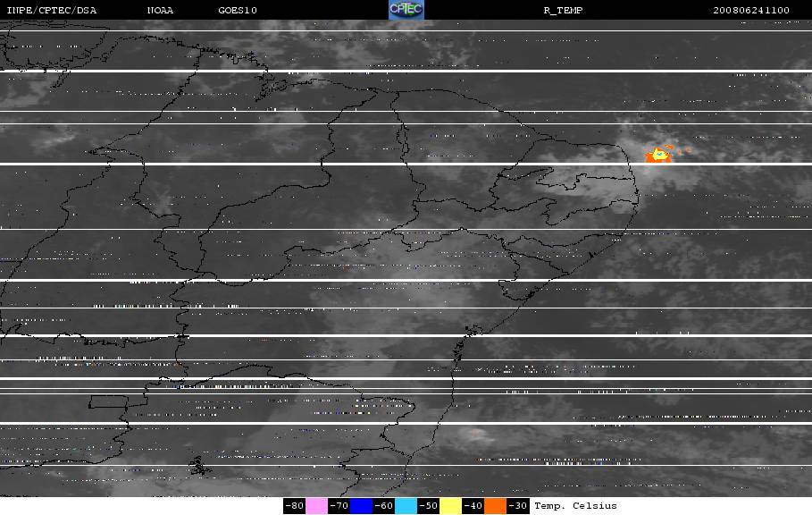Click the R_TEMP product label
Image resolution: width=812 pixels, height=515 pixels.
point(563,10)
